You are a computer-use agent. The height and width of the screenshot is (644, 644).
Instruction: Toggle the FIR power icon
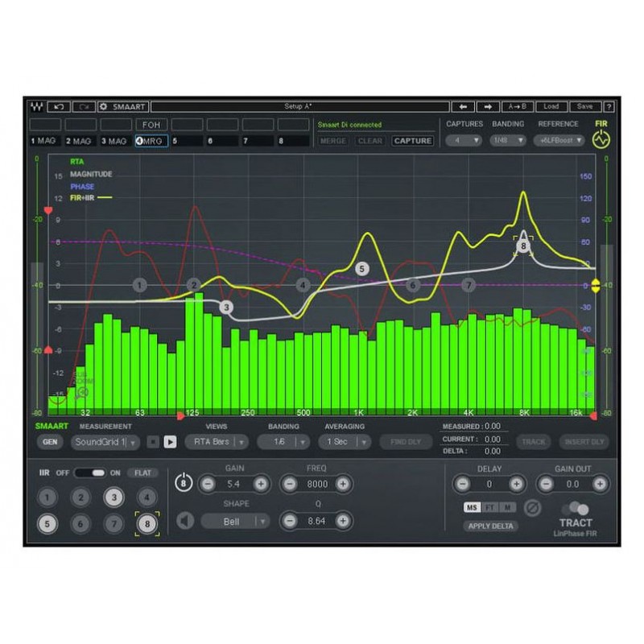pos(601,140)
